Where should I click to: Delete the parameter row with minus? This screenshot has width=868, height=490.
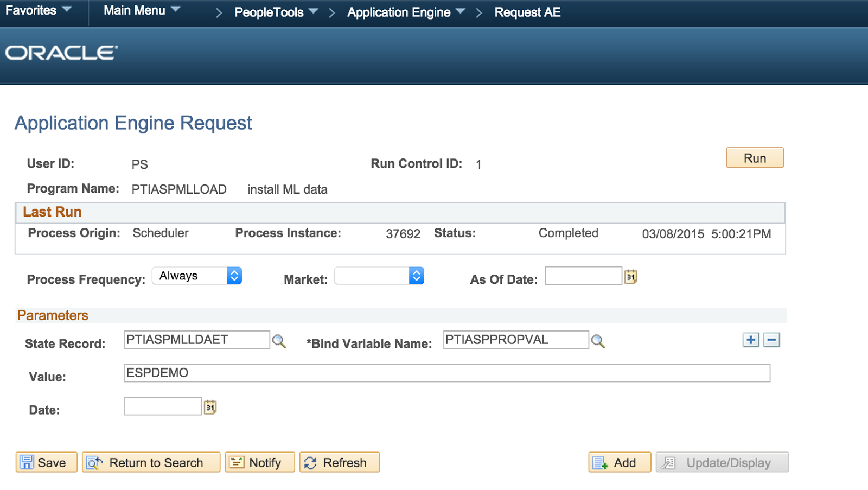(771, 340)
